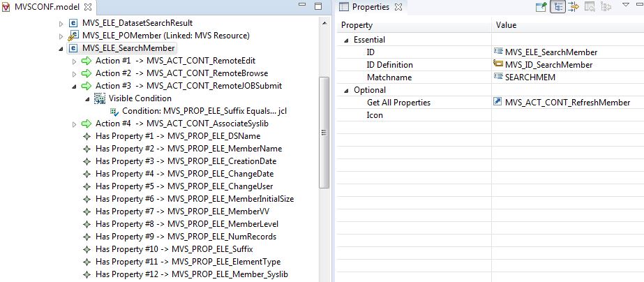Select the Matchname property label
Image resolution: width=644 pixels, height=282 pixels.
tap(389, 77)
